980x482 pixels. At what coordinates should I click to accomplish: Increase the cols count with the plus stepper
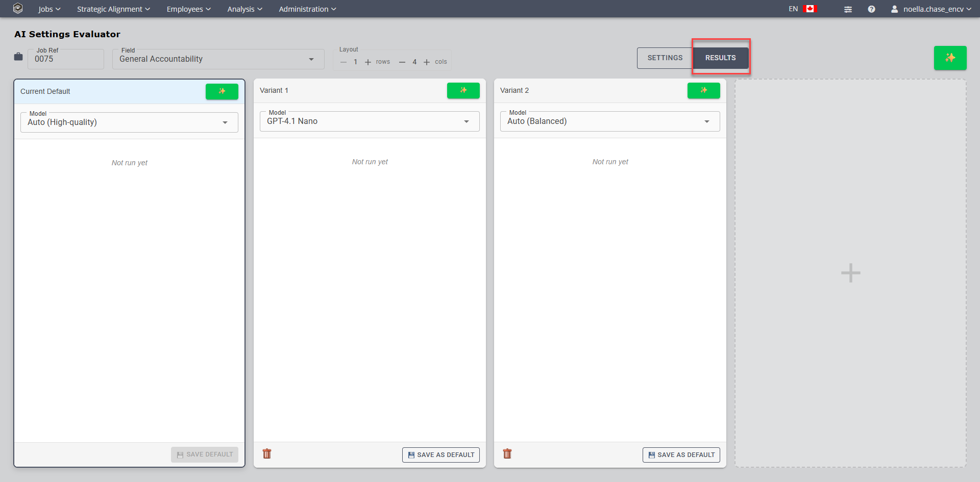click(x=426, y=62)
